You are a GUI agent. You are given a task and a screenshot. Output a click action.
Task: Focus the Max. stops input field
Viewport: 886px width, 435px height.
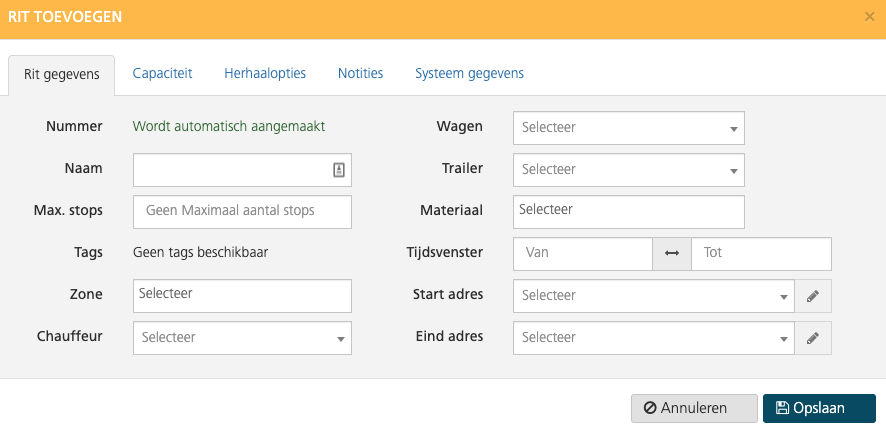pyautogui.click(x=242, y=212)
